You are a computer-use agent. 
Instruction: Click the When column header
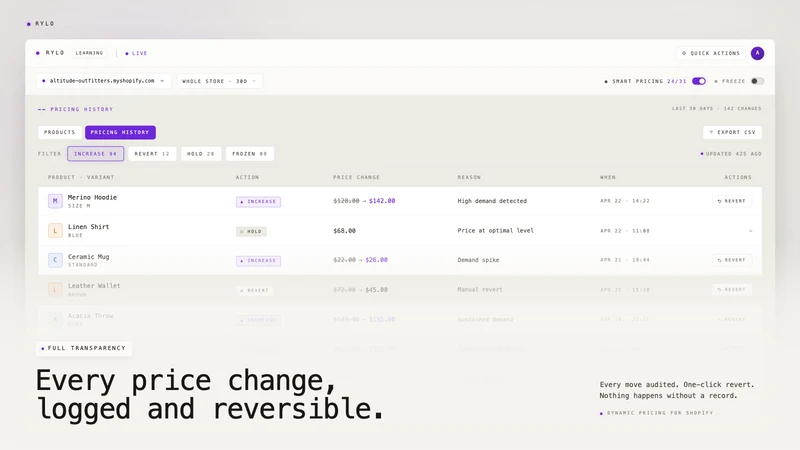point(608,177)
